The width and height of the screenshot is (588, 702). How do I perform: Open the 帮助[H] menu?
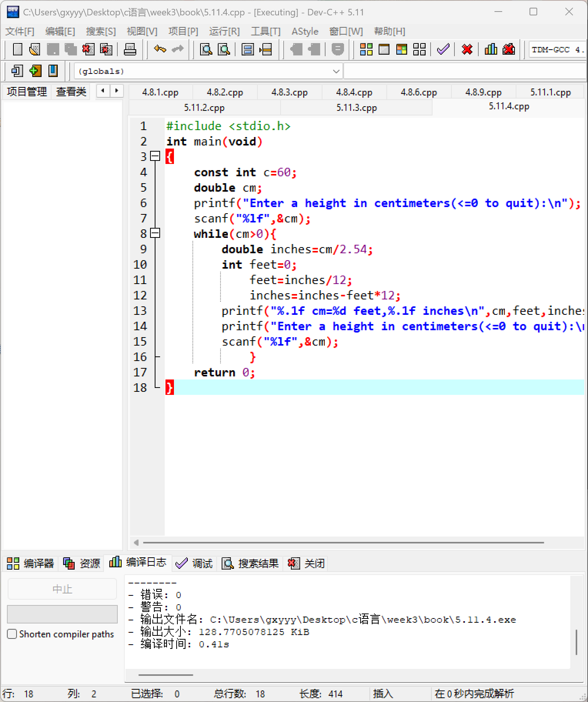pyautogui.click(x=389, y=31)
